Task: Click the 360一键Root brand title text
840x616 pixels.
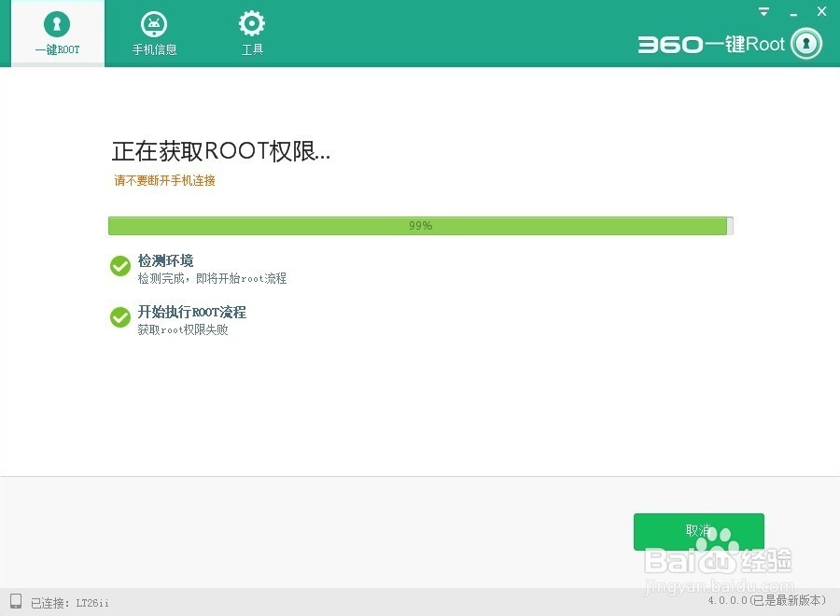Action: tap(711, 44)
